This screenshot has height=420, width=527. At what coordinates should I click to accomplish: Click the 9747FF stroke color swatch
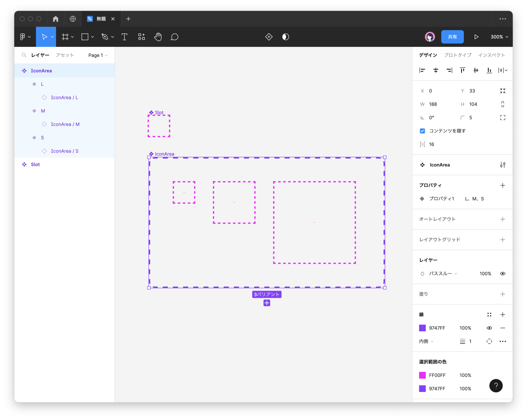coord(422,328)
